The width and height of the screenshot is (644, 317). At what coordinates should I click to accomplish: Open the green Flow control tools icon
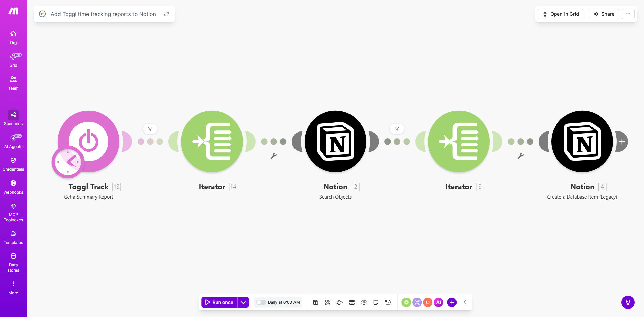tap(406, 302)
